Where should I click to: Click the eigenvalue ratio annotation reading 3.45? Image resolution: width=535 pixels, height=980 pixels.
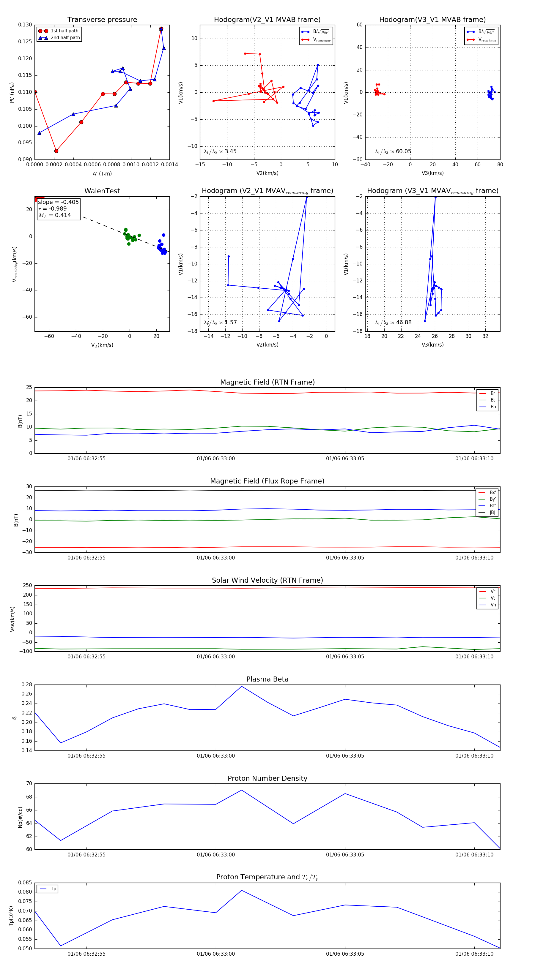coord(220,151)
